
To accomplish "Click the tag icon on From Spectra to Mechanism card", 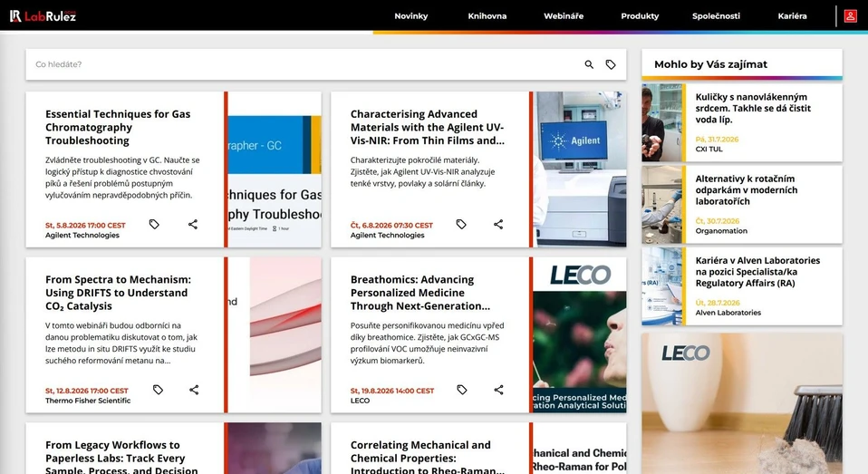I will coord(158,390).
